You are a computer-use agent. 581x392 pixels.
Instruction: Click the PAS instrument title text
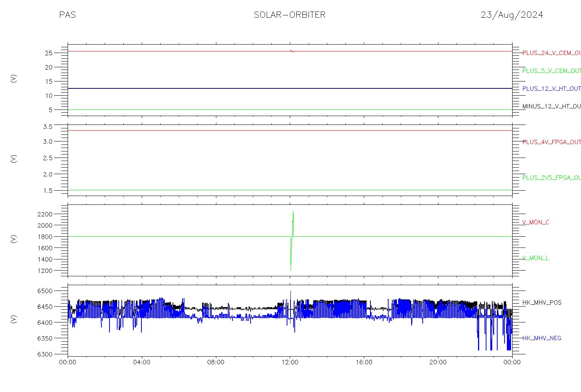coord(67,15)
